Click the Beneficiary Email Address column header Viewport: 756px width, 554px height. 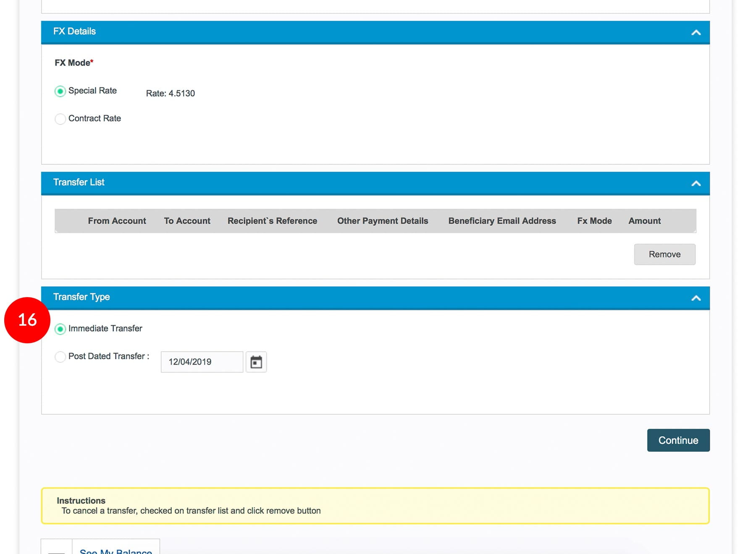(x=502, y=221)
